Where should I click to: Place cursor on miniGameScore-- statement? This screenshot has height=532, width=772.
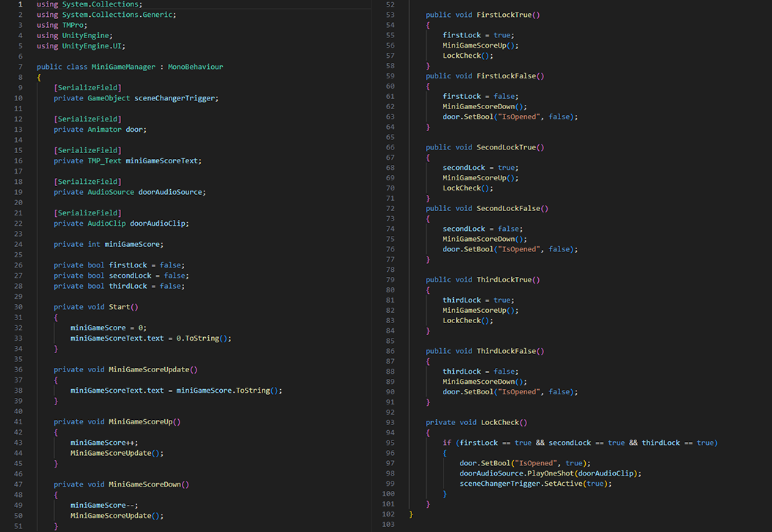click(x=104, y=506)
